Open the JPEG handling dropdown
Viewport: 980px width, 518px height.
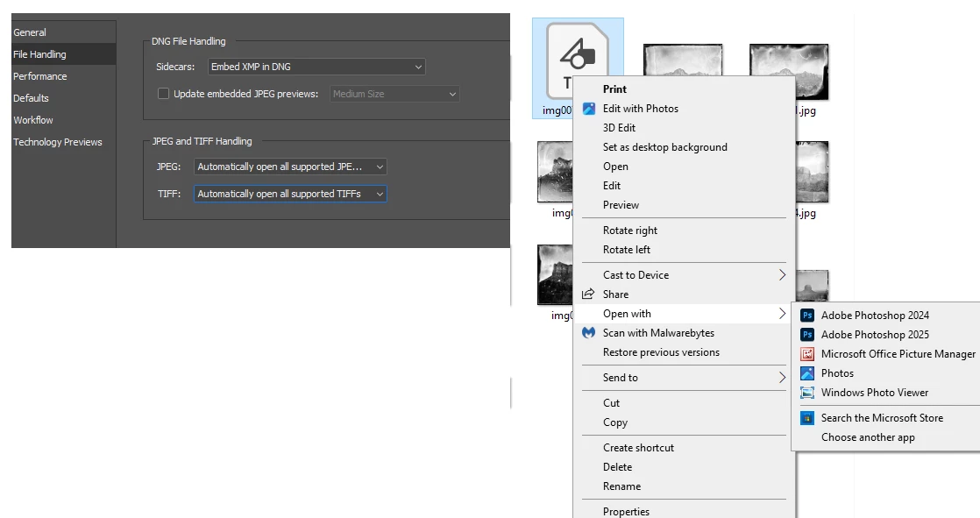point(290,167)
